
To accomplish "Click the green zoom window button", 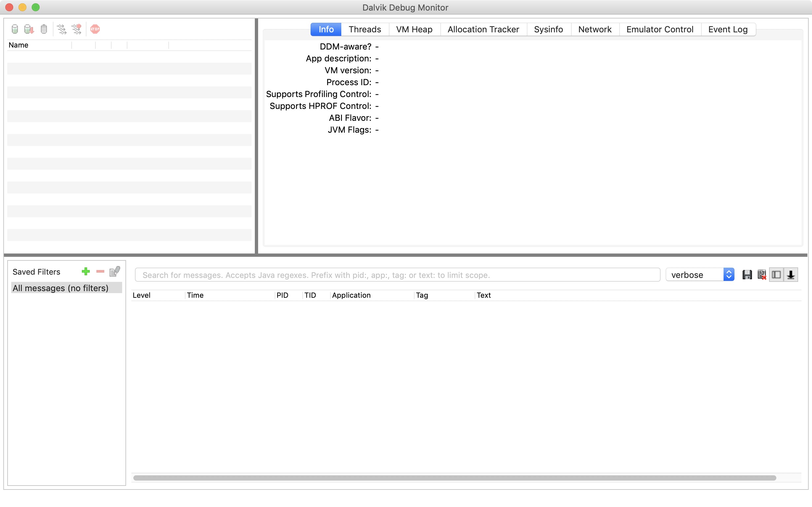I will (x=36, y=7).
